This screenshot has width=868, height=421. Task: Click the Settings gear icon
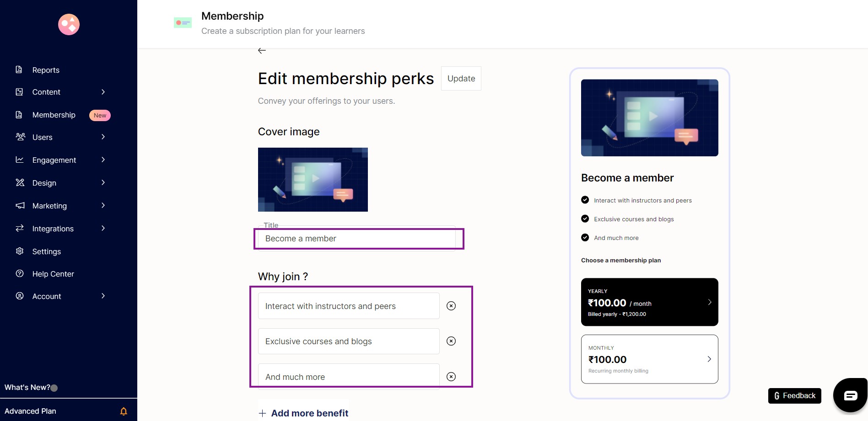(20, 251)
